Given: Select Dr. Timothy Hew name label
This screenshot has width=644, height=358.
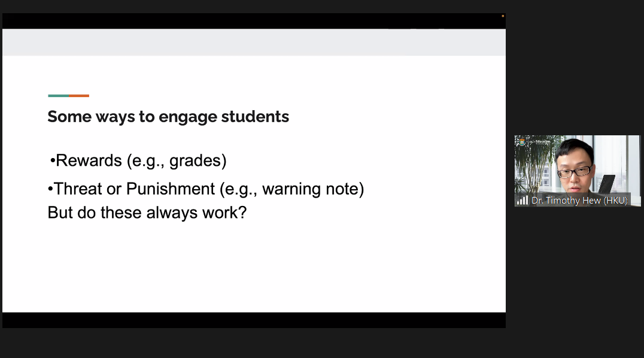Looking at the screenshot, I should pyautogui.click(x=579, y=201).
